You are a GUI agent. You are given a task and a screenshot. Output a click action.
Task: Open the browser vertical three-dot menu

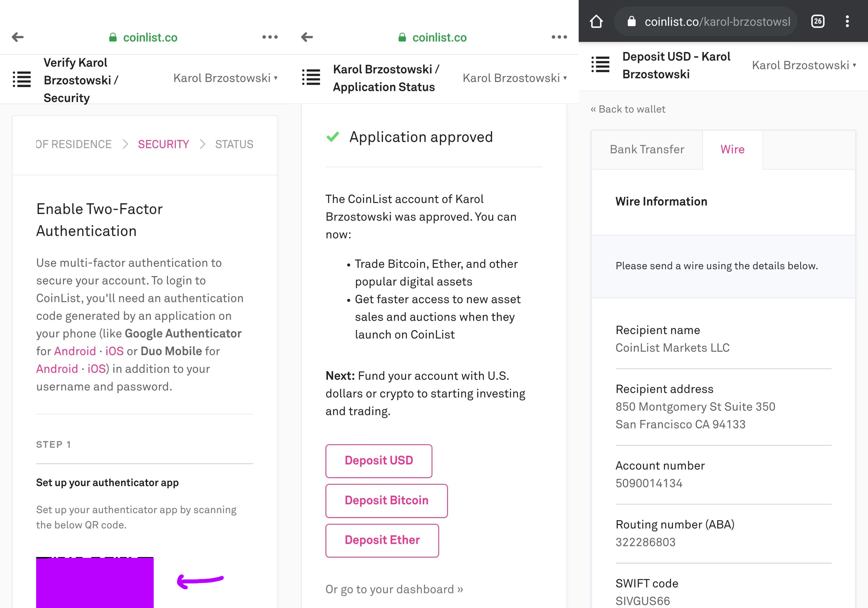click(x=847, y=21)
